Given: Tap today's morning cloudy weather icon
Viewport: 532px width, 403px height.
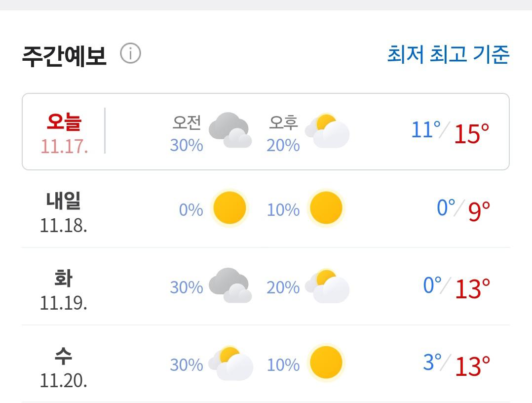Looking at the screenshot, I should click(x=230, y=130).
